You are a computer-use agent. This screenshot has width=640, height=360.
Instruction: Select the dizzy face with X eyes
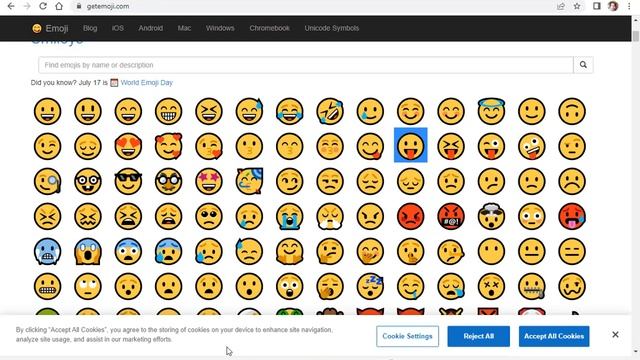pos(491,286)
